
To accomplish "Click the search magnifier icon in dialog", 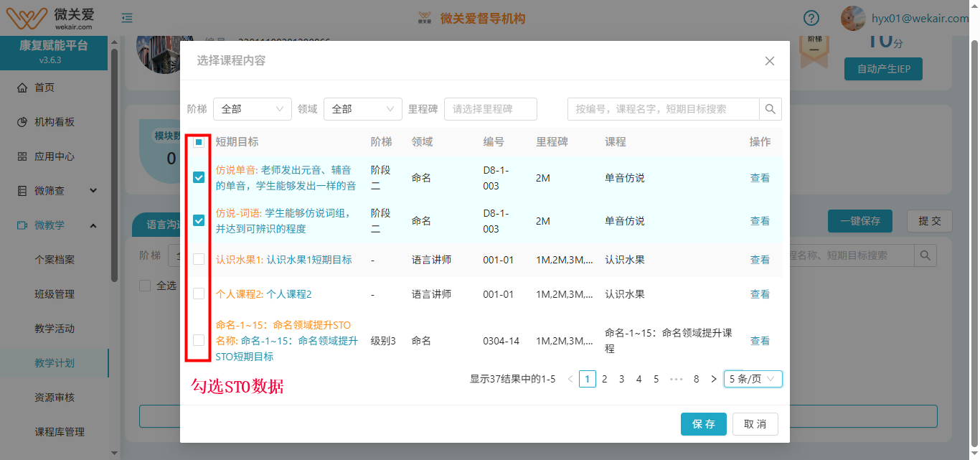I will [771, 109].
